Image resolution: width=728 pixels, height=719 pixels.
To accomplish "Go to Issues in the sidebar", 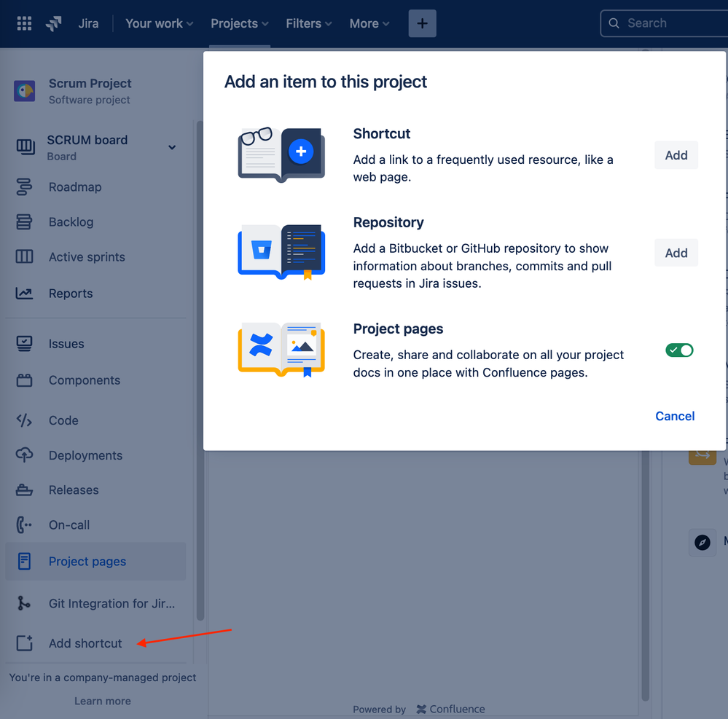I will (x=95, y=344).
